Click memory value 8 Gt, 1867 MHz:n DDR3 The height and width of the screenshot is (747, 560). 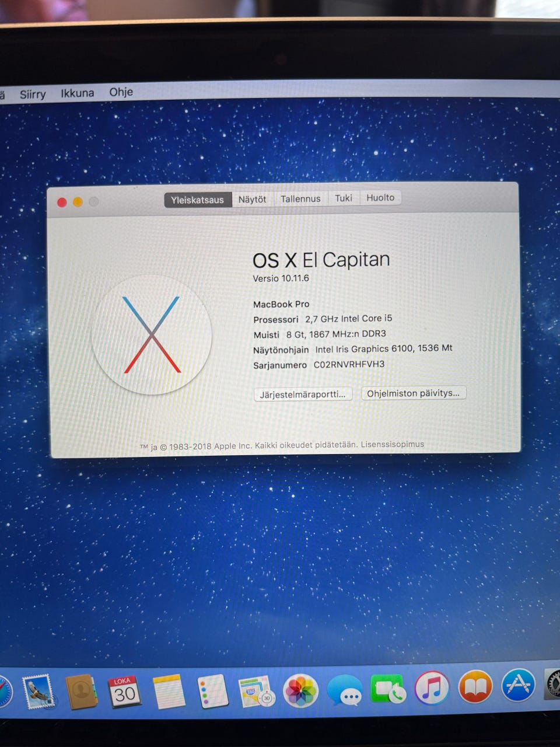click(336, 334)
